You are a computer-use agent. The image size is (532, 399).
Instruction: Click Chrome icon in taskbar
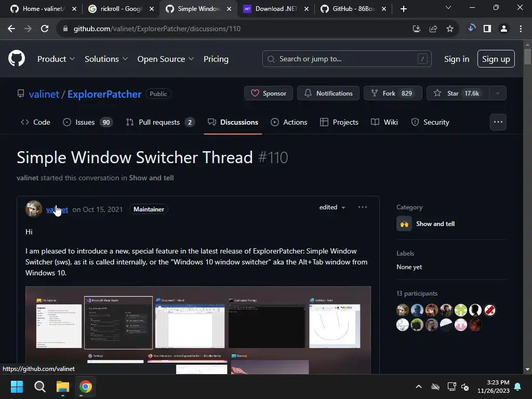pyautogui.click(x=86, y=387)
